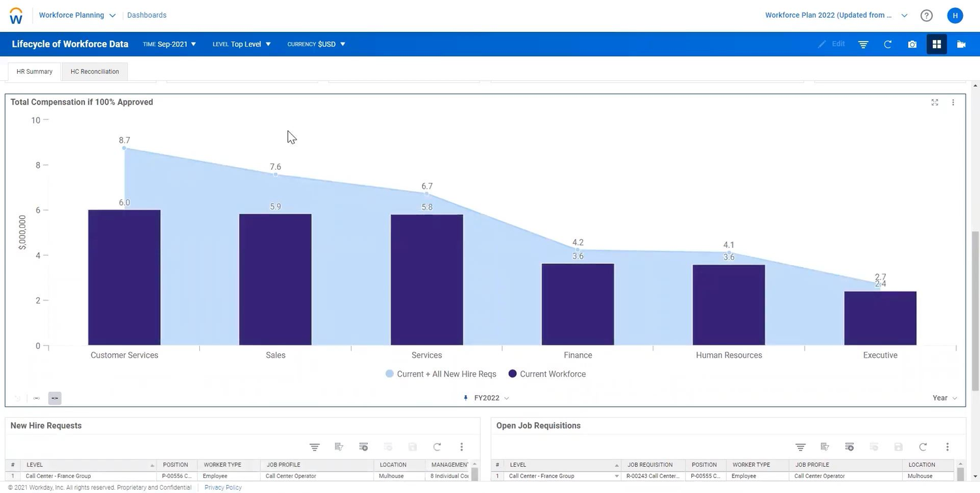Click the Dashboards link in the header

tap(146, 14)
